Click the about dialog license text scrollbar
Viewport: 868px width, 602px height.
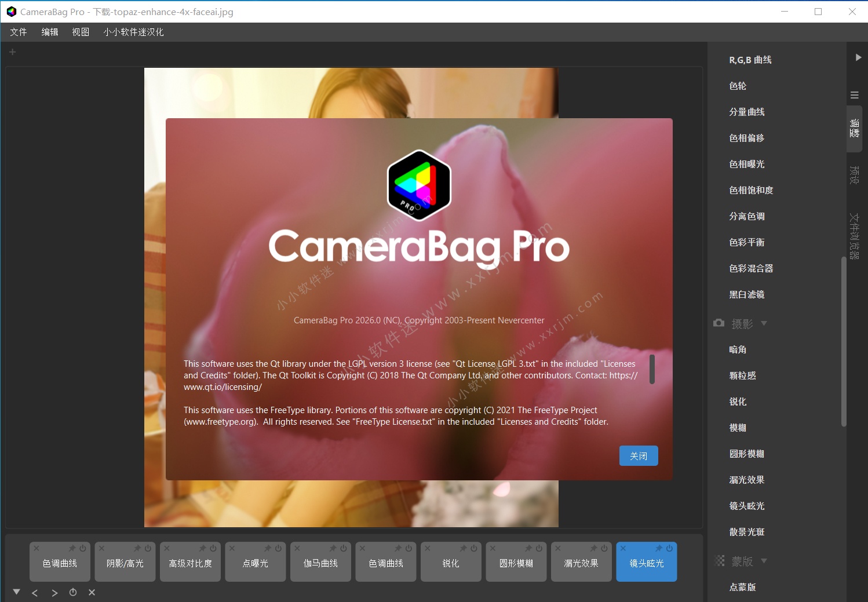click(x=652, y=369)
